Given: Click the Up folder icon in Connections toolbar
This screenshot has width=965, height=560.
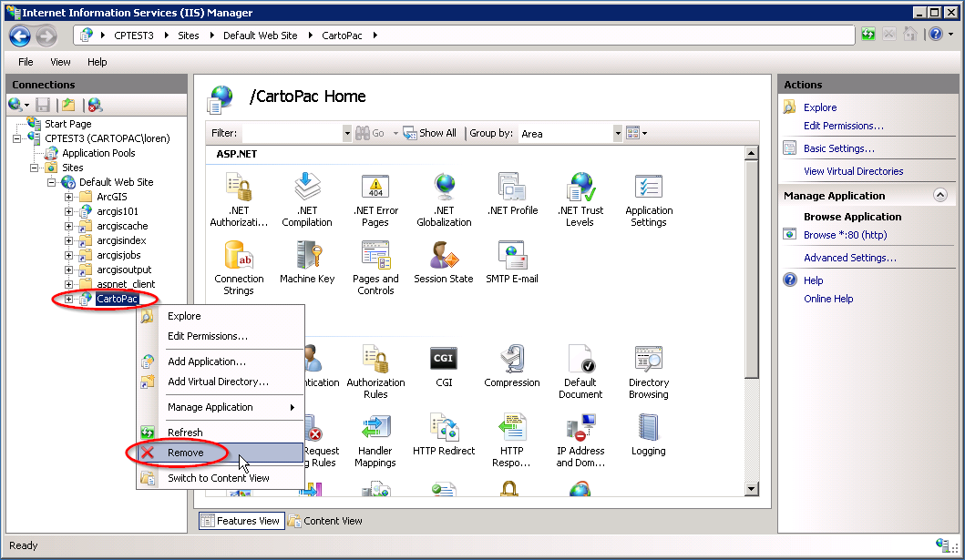Looking at the screenshot, I should point(68,105).
